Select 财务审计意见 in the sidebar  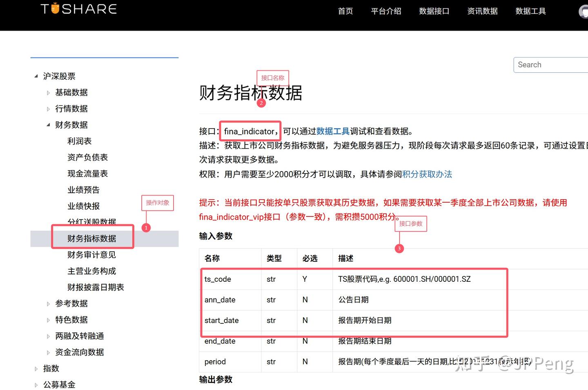pyautogui.click(x=91, y=255)
